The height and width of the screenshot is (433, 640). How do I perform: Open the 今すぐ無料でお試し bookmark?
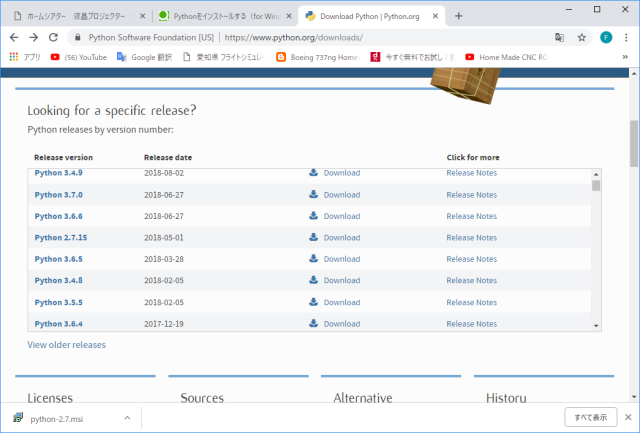click(x=412, y=57)
